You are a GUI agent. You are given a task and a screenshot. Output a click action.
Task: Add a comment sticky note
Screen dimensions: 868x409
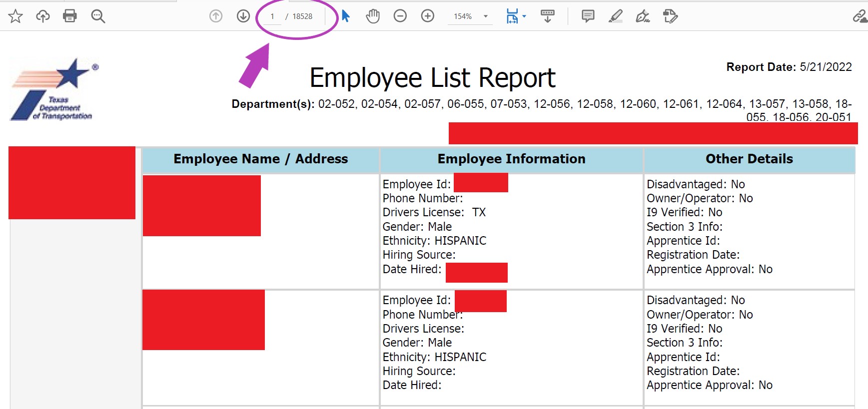point(588,16)
